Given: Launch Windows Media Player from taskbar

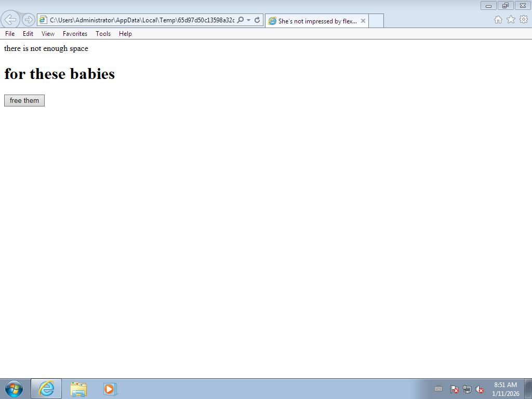Looking at the screenshot, I should (x=110, y=389).
